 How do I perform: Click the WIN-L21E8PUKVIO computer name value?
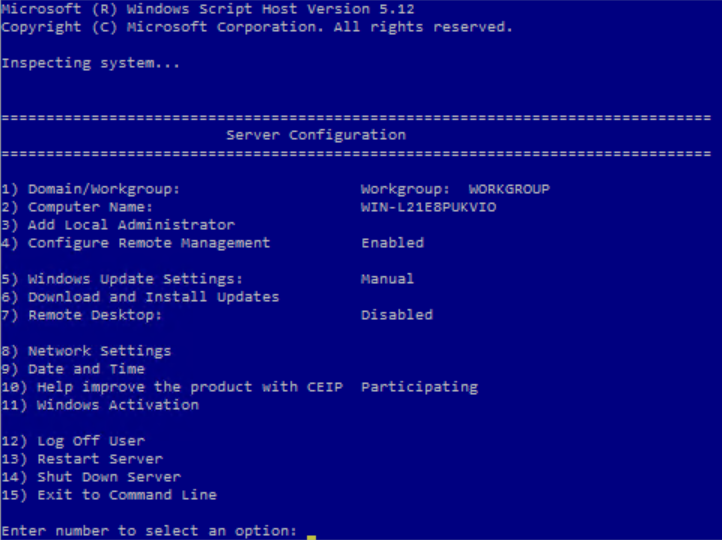[428, 207]
